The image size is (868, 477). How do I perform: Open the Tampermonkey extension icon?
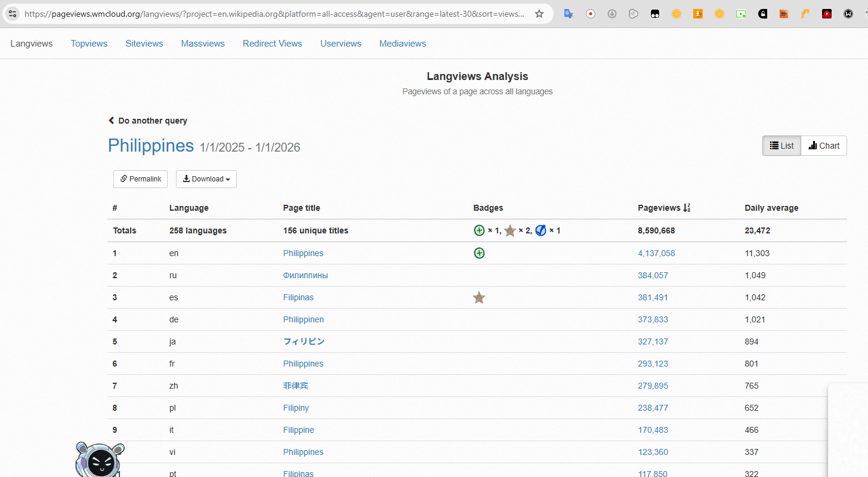[655, 14]
